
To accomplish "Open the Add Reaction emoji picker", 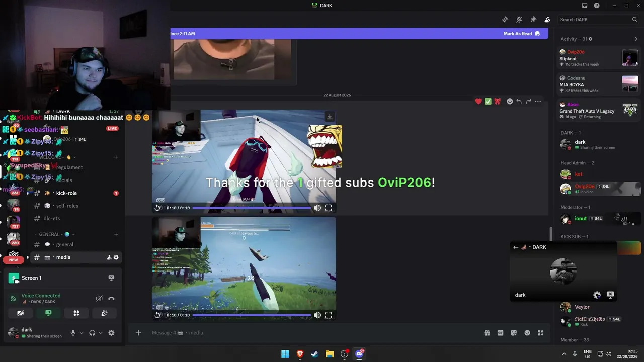I will [510, 101].
